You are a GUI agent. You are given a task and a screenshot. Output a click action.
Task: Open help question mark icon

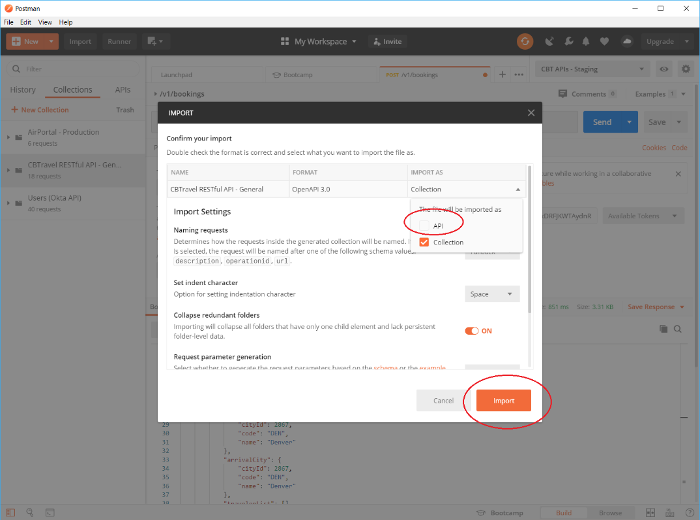689,512
